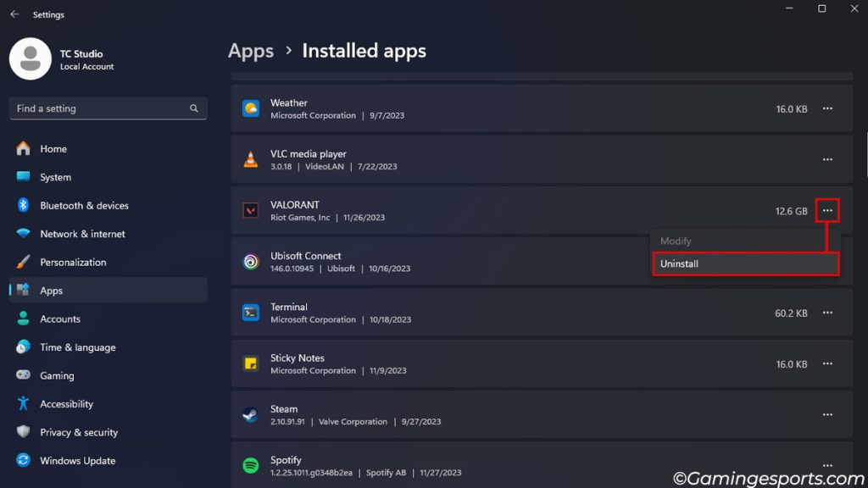Image resolution: width=868 pixels, height=488 pixels.
Task: Open System settings via the monitor icon
Action: pos(24,177)
